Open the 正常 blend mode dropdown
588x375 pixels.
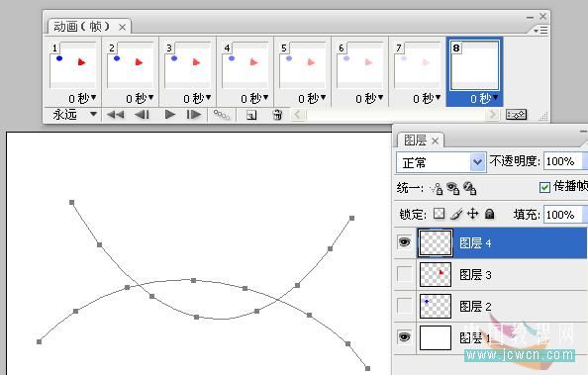coord(441,162)
